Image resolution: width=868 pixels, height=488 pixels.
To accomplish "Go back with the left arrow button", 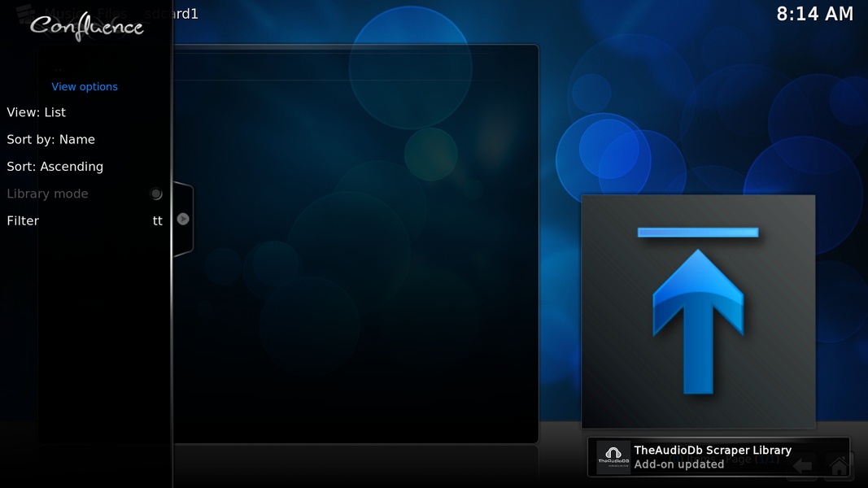I will [x=803, y=466].
